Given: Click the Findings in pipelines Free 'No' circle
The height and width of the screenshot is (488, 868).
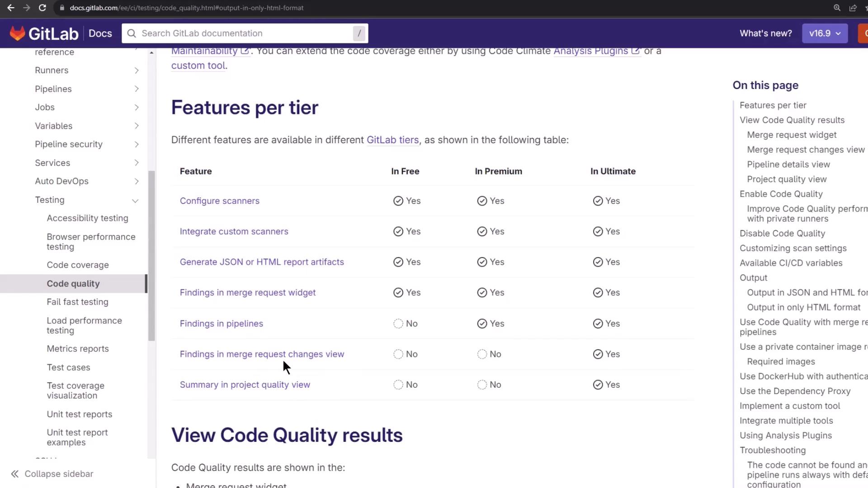Looking at the screenshot, I should (398, 324).
